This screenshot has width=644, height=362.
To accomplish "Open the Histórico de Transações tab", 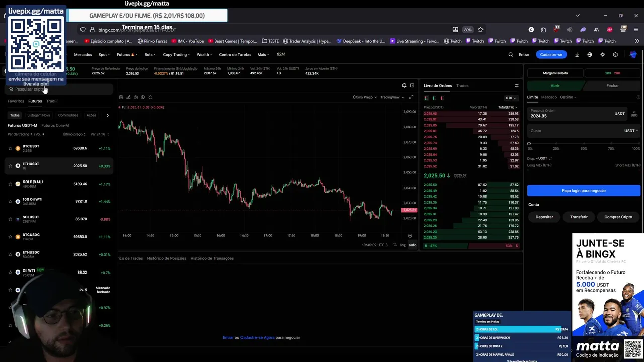I will 212,258.
